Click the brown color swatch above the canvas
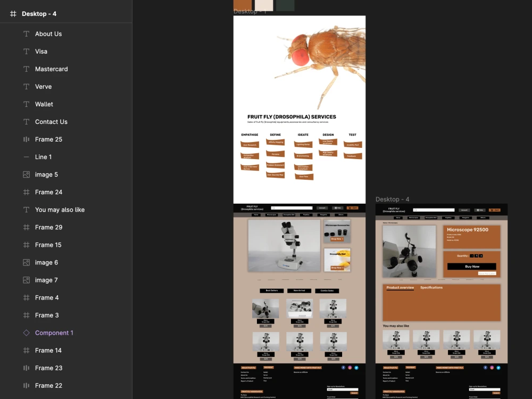532x399 pixels. pyautogui.click(x=243, y=5)
